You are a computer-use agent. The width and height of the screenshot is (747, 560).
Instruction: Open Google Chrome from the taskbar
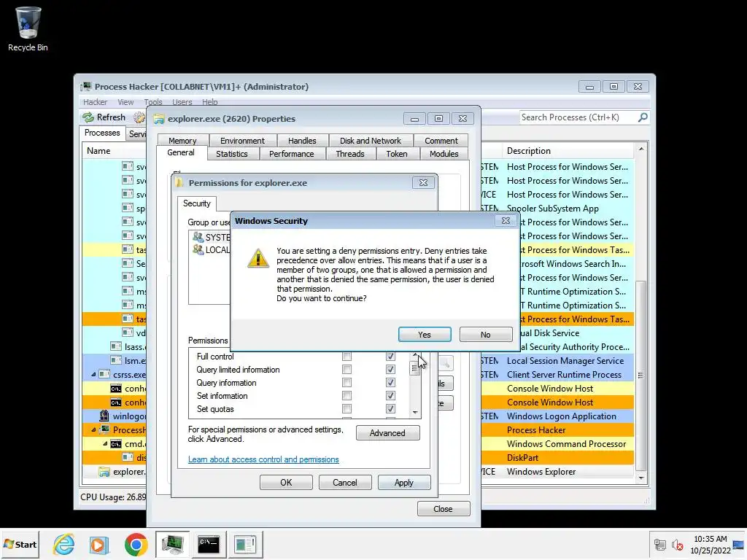click(x=136, y=544)
